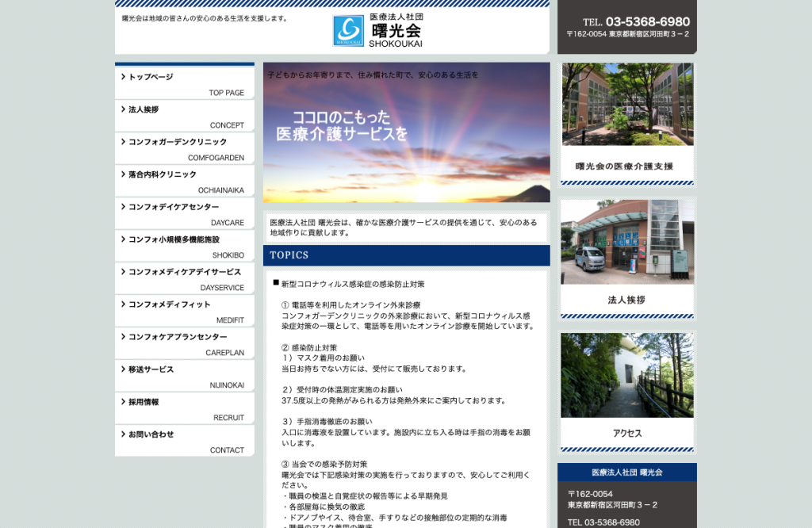The width and height of the screenshot is (812, 528).
Task: Click the 医療法人社団 曙光会 header title
Action: pos(396,31)
